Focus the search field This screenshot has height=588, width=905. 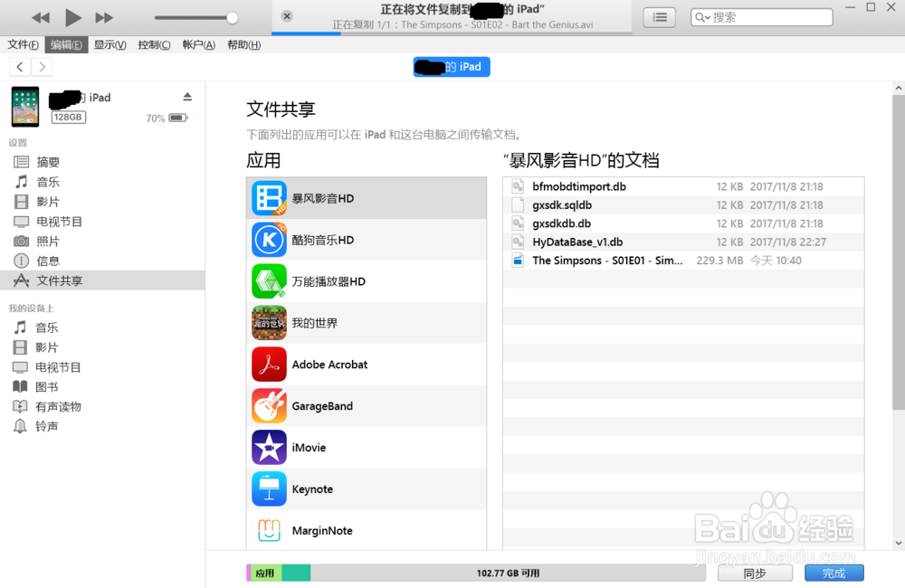(x=762, y=17)
